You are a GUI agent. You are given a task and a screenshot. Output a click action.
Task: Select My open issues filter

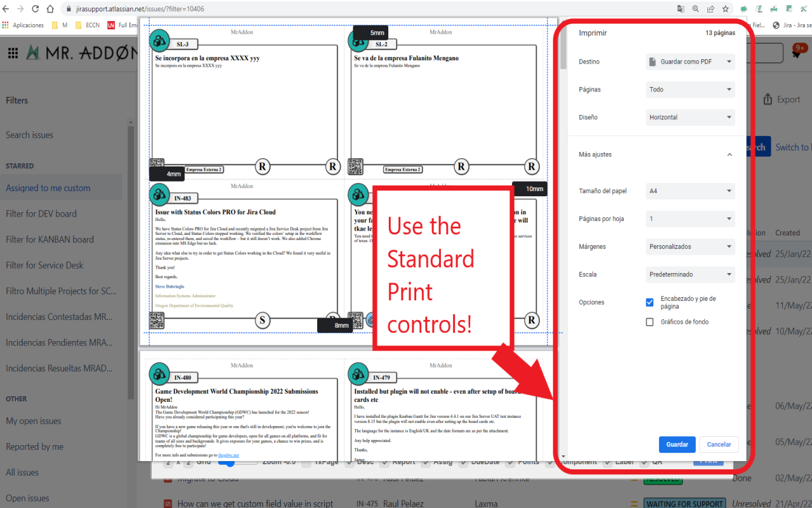click(34, 421)
